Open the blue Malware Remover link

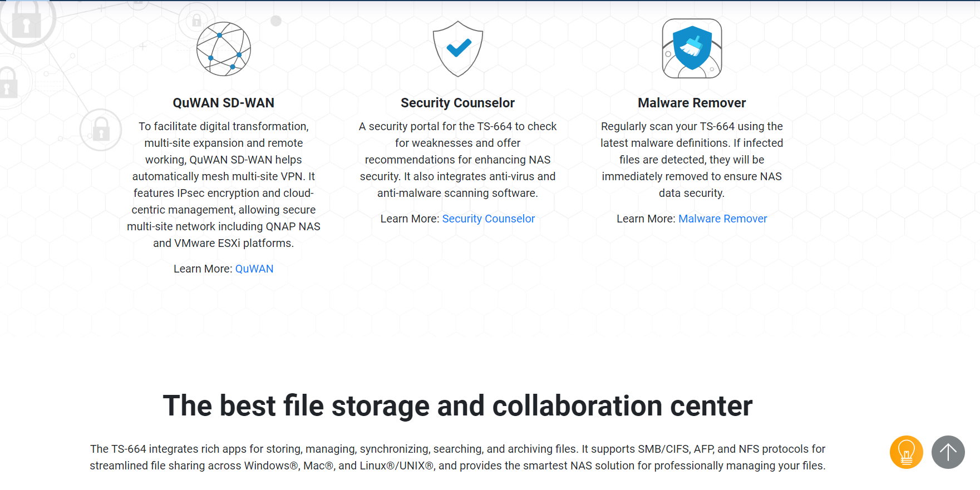click(x=722, y=219)
